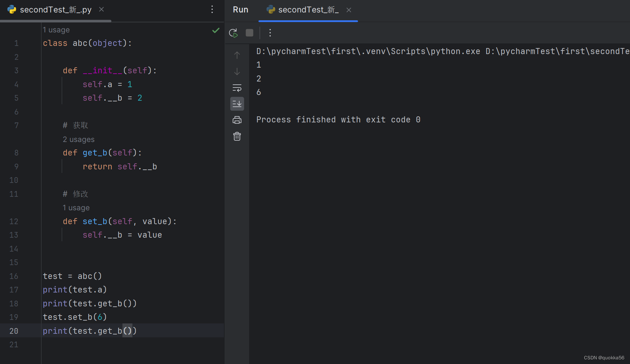
Task: Open the Run tool window label
Action: 241,10
